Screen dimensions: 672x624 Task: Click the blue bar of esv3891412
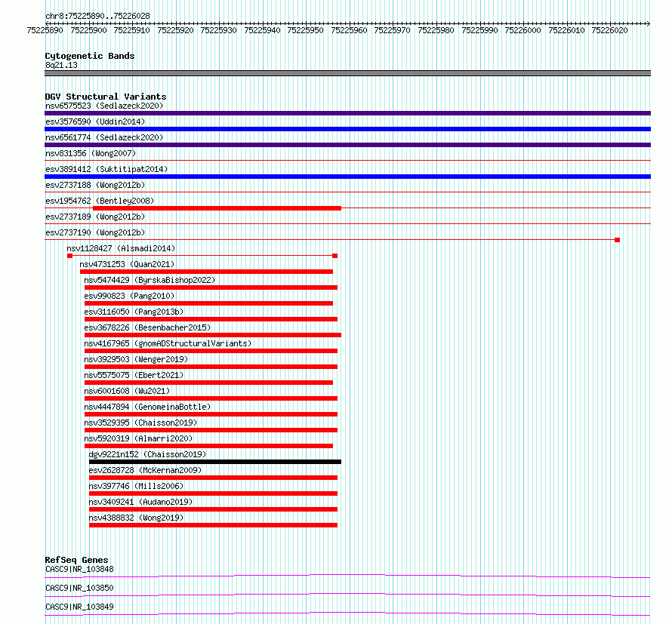pyautogui.click(x=347, y=177)
